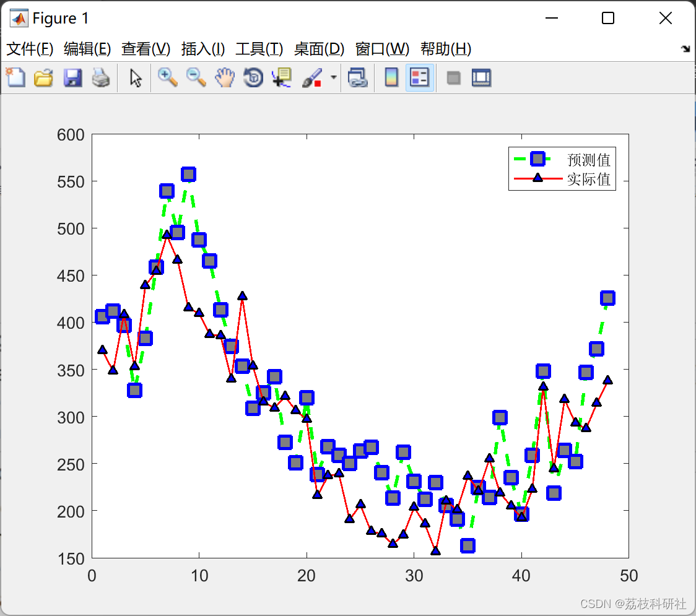This screenshot has width=696, height=616.
Task: Enable the Edit Plot arrow tool
Action: 136,78
